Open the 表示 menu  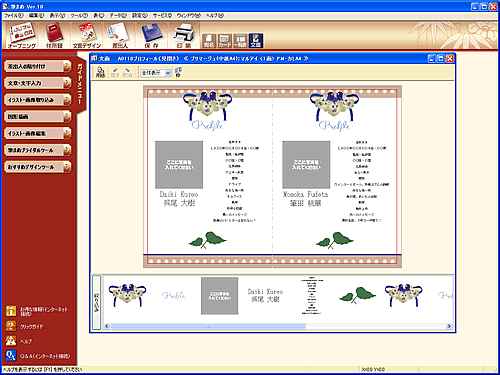point(57,15)
